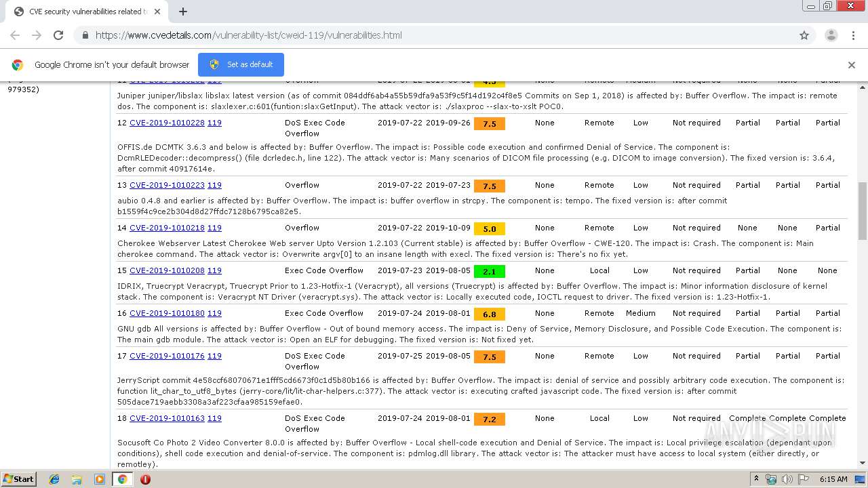Open the Chrome profile avatar icon
This screenshot has width=868, height=488.
pyautogui.click(x=831, y=35)
